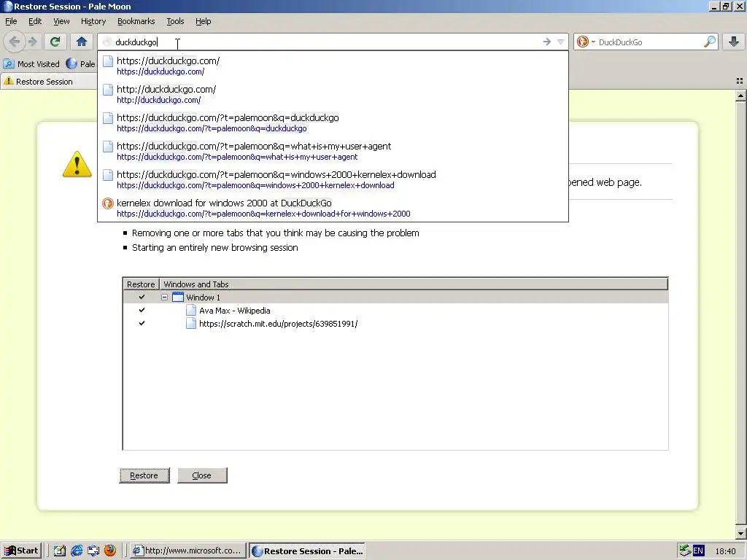The width and height of the screenshot is (747, 560).
Task: Click the Restore column header
Action: click(x=141, y=284)
